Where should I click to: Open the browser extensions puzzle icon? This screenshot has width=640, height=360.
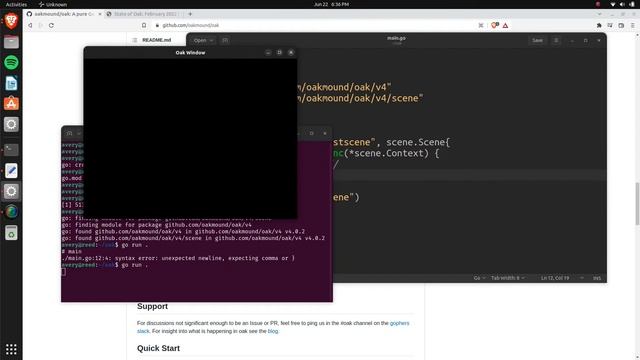click(599, 25)
